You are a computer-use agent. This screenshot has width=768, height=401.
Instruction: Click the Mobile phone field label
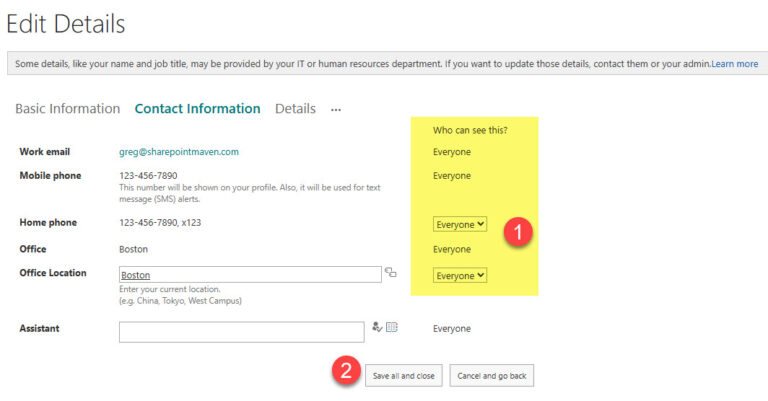pos(50,175)
